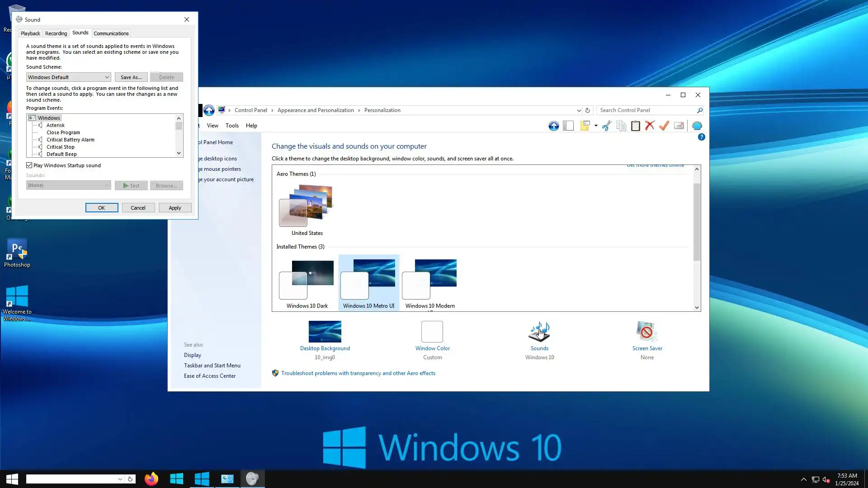Viewport: 868px width, 488px height.
Task: Select Critical Stop program event
Action: point(61,147)
